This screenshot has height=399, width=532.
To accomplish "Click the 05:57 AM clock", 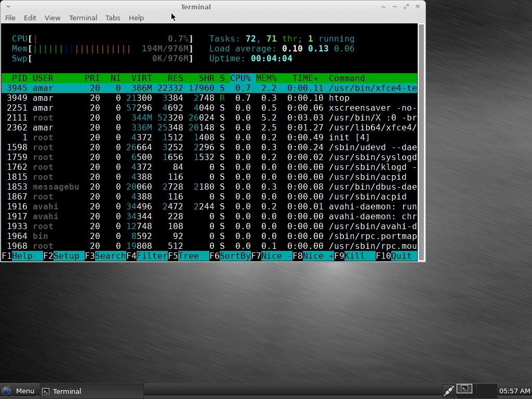I will click(x=514, y=391).
